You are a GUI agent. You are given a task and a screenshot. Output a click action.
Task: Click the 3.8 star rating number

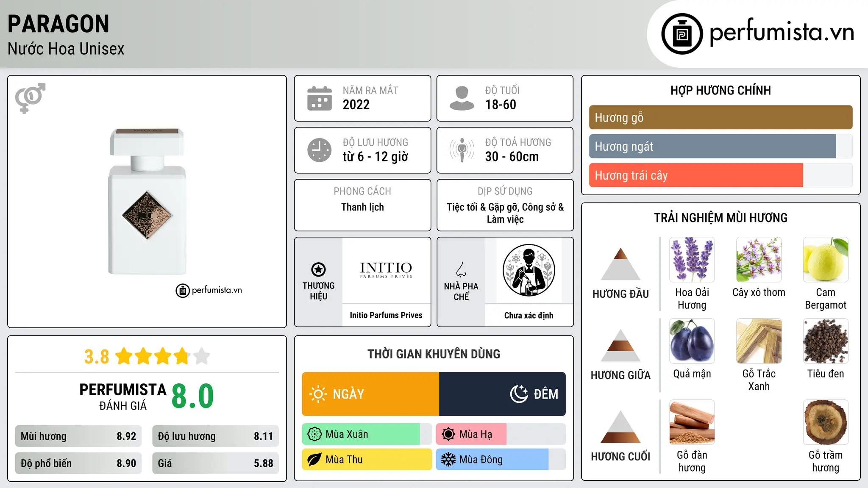(97, 357)
